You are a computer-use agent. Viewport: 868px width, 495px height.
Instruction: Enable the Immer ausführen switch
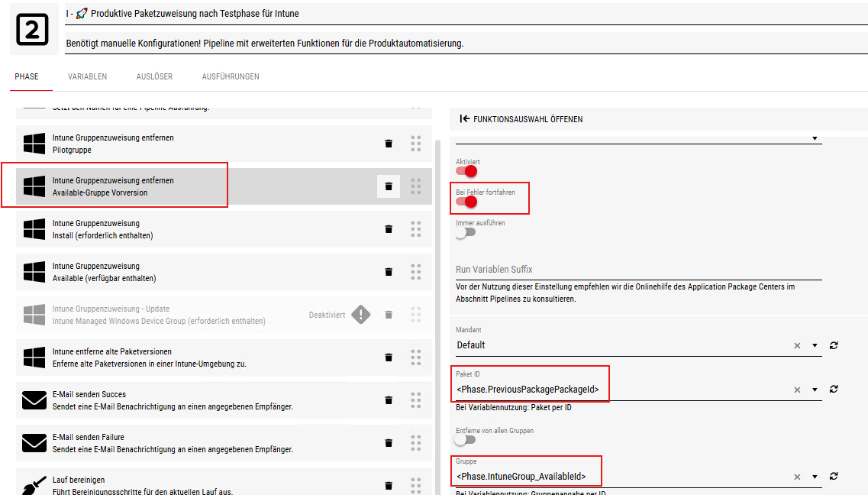[466, 232]
